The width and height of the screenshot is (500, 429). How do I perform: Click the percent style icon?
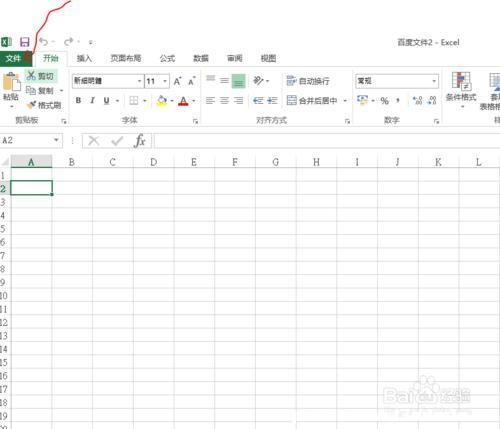pyautogui.click(x=385, y=100)
